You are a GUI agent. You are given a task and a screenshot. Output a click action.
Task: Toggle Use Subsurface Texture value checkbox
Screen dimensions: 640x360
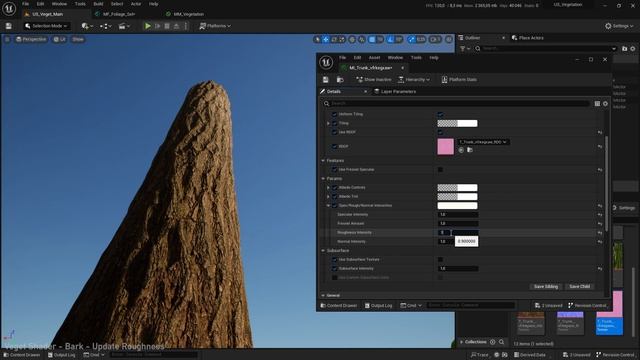[440, 260]
